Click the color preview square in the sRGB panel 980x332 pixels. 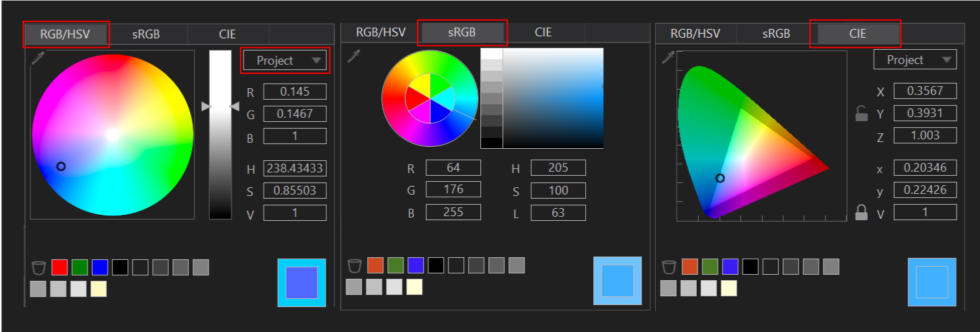617,281
